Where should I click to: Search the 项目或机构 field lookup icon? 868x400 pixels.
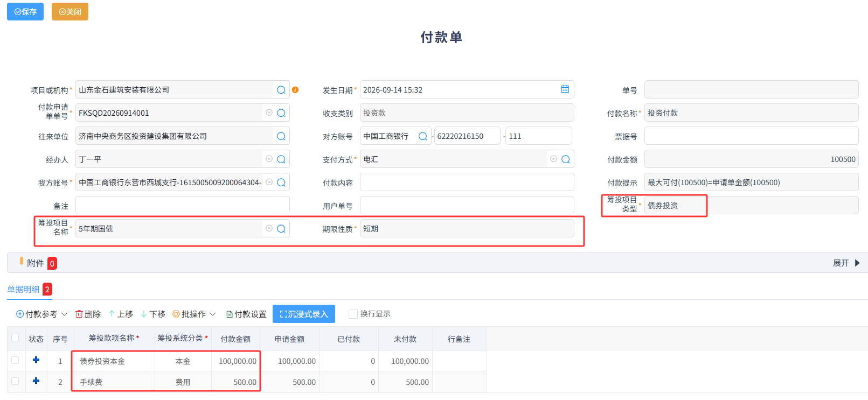click(281, 90)
